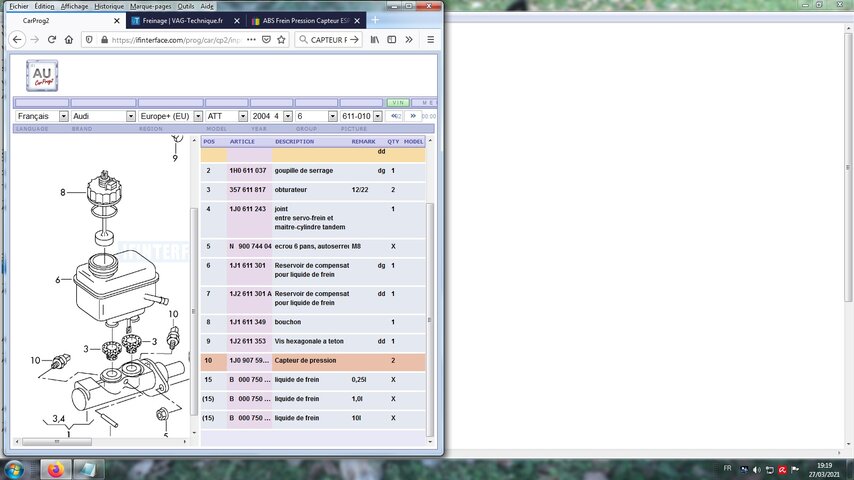854x480 pixels.
Task: Close the ABS Frein Pression tab
Action: (357, 21)
